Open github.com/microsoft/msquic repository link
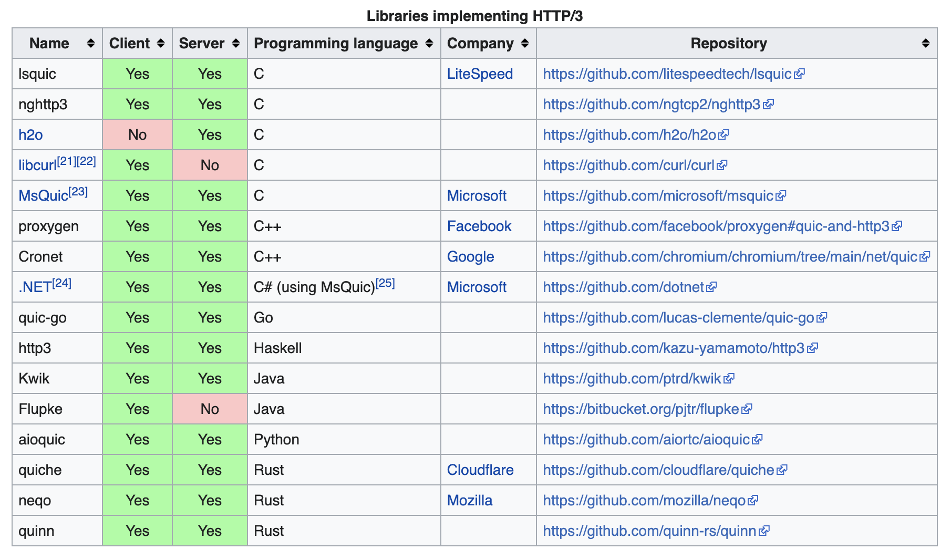Viewport: 951px width, 560px height. tap(658, 196)
